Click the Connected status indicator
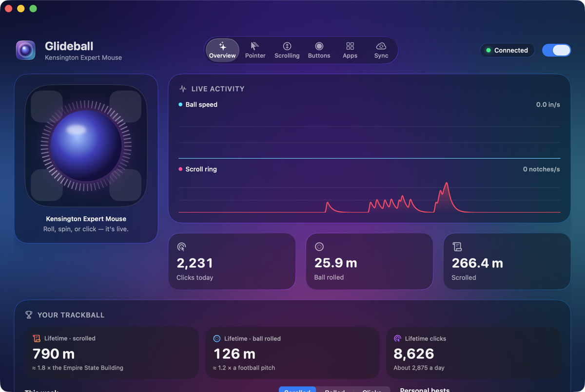This screenshot has height=392, width=585. [x=507, y=50]
